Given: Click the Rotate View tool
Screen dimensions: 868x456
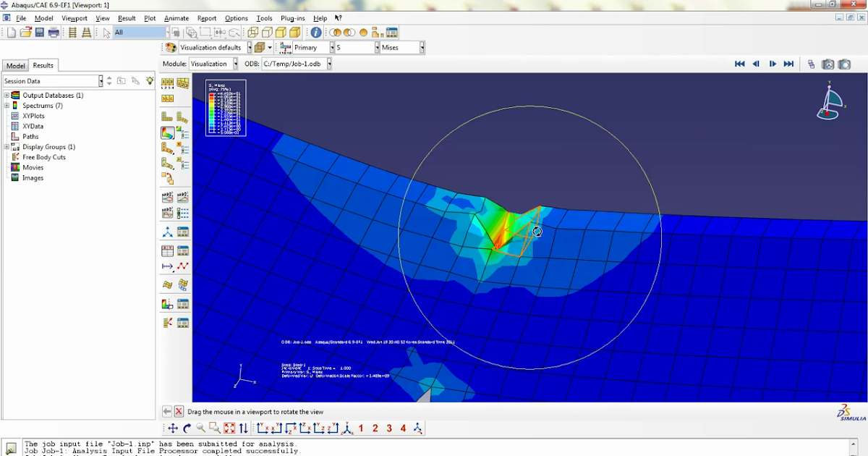Looking at the screenshot, I should click(187, 428).
